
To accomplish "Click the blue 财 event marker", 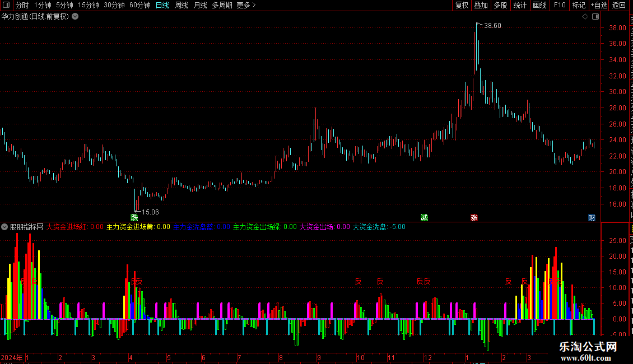I will click(x=592, y=217).
